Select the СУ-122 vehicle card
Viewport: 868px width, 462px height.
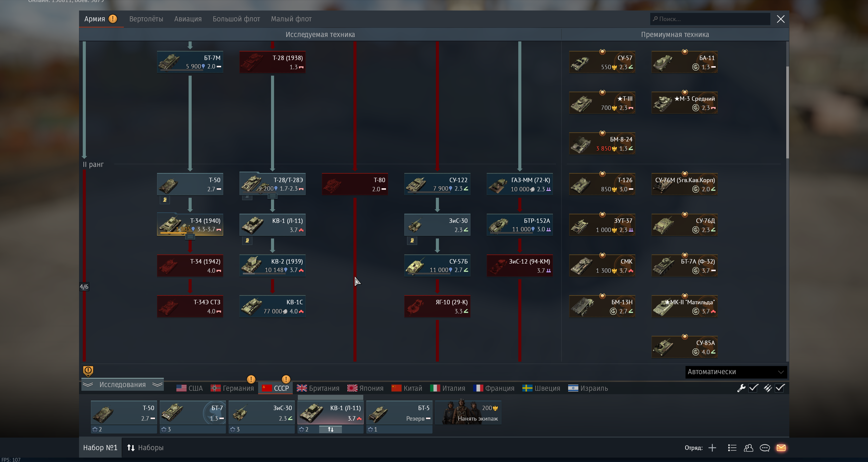point(437,184)
